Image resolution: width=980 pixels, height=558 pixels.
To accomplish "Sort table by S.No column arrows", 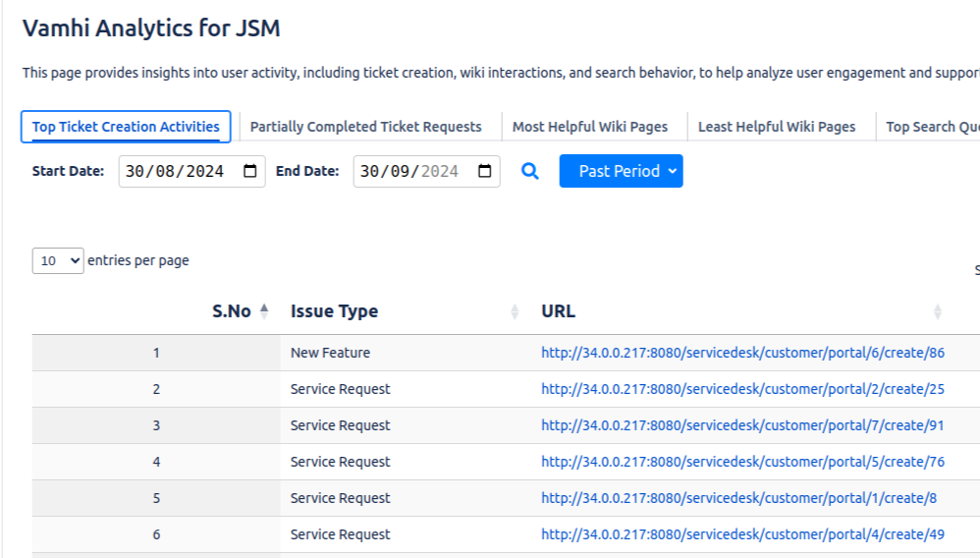I will point(263,311).
